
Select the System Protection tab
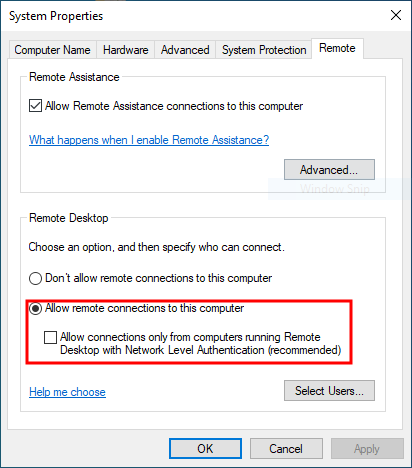click(264, 50)
